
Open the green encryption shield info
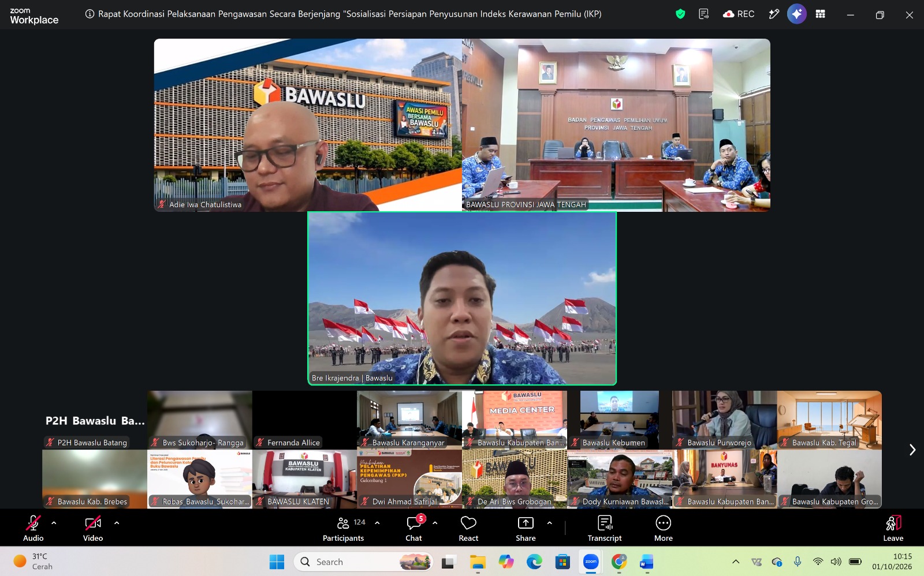click(680, 14)
